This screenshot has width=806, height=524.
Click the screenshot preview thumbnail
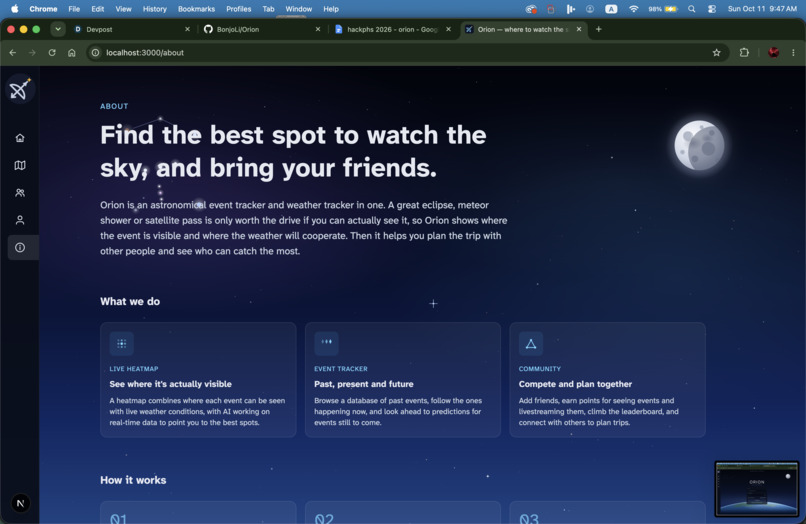(x=757, y=489)
